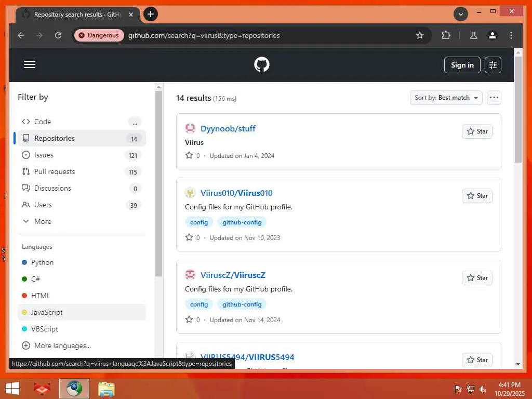532x399 pixels.
Task: Open the GitHub hamburger navigation menu
Action: click(x=30, y=64)
